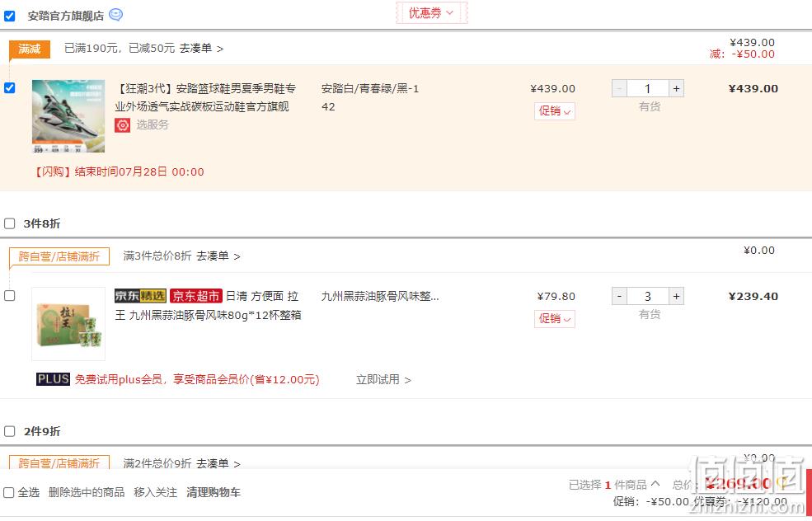
Task: Expand 促销 options for the 拉王 noodles
Action: (x=555, y=318)
